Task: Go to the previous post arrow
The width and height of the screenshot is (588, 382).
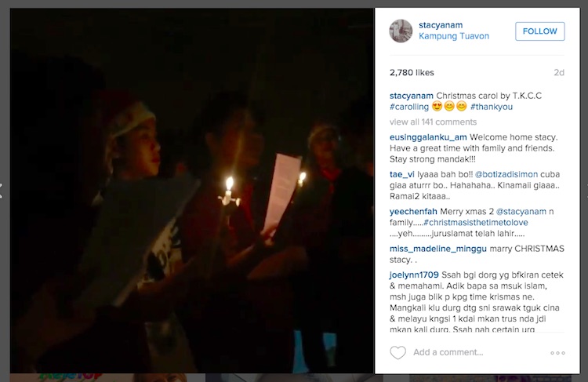Action: (1, 191)
